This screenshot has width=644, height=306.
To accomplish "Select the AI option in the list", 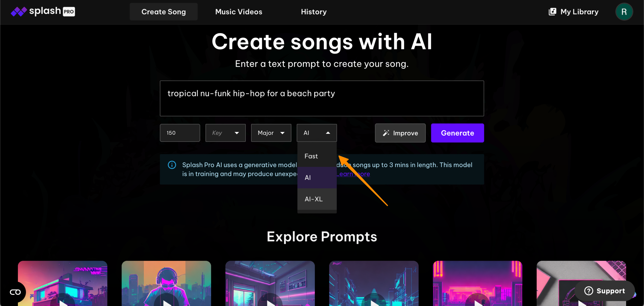I will tap(308, 178).
